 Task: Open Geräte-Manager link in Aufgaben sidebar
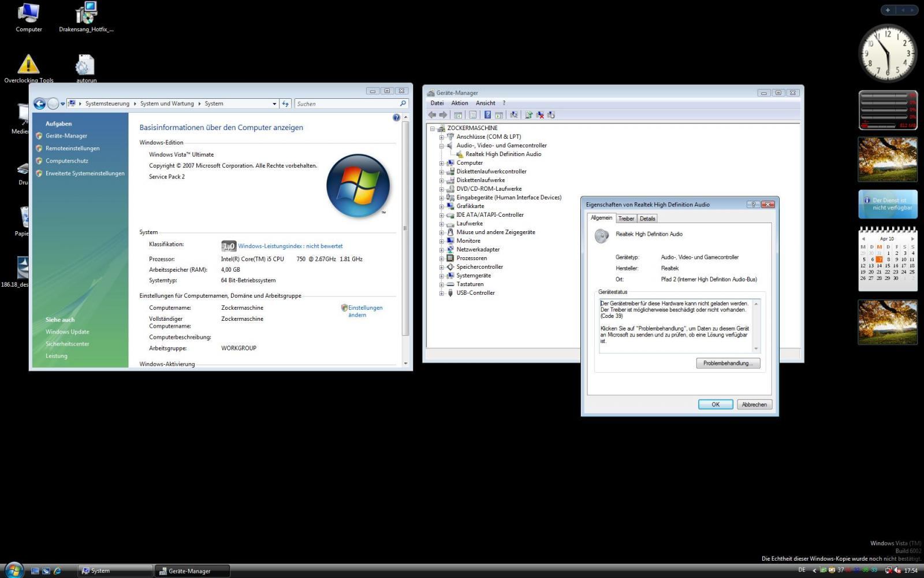tap(66, 136)
